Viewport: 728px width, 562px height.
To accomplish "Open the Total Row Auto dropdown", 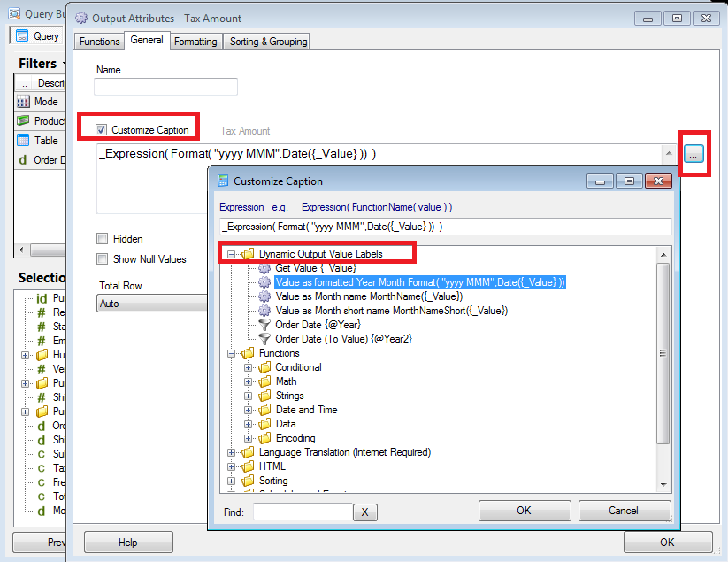I will [x=152, y=304].
